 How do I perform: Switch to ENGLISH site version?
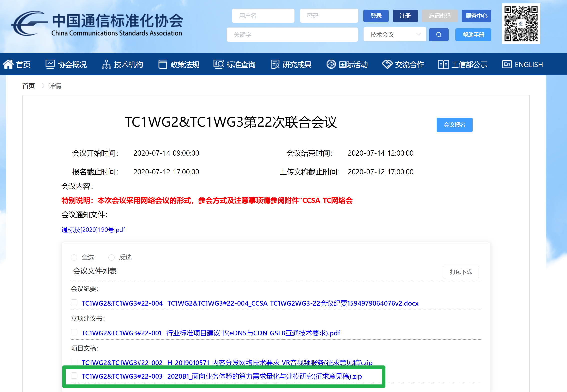click(x=529, y=65)
